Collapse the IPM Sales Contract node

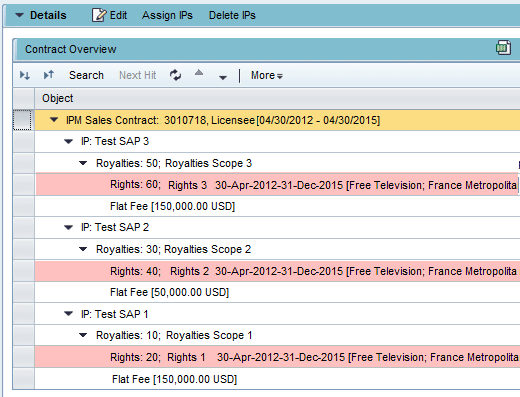click(54, 120)
